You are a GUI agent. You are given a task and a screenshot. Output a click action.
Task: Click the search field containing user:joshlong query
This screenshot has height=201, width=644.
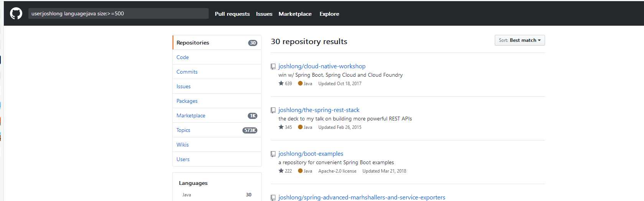pyautogui.click(x=119, y=13)
